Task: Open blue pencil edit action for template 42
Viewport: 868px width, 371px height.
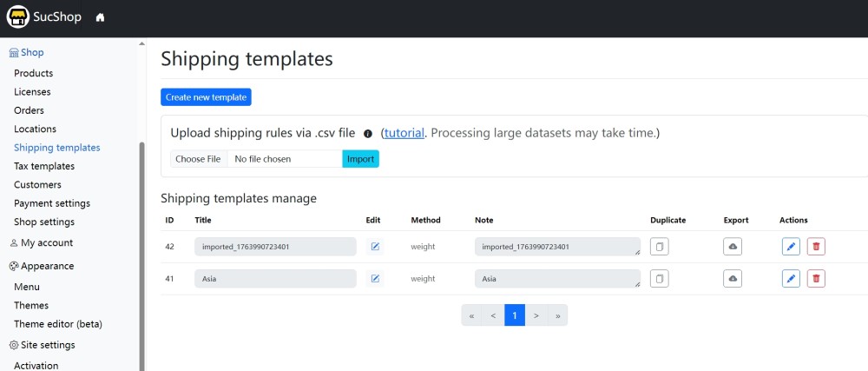Action: click(791, 247)
